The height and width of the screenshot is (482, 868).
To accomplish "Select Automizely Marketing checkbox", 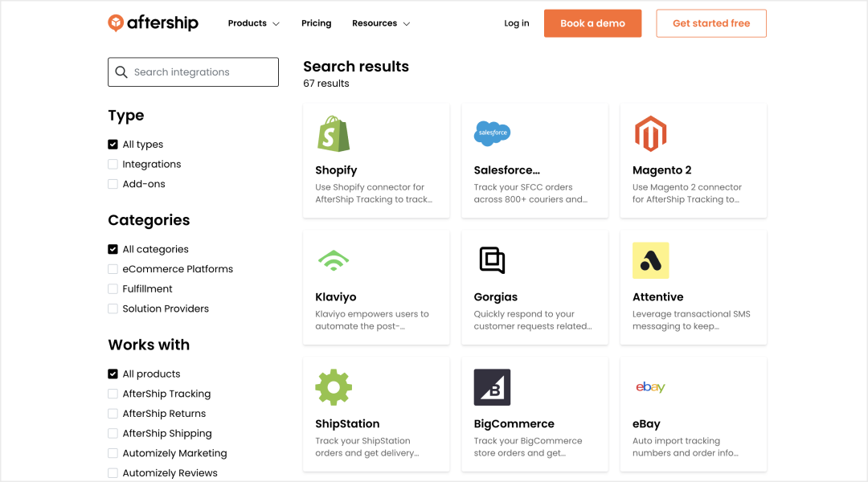I will click(113, 453).
